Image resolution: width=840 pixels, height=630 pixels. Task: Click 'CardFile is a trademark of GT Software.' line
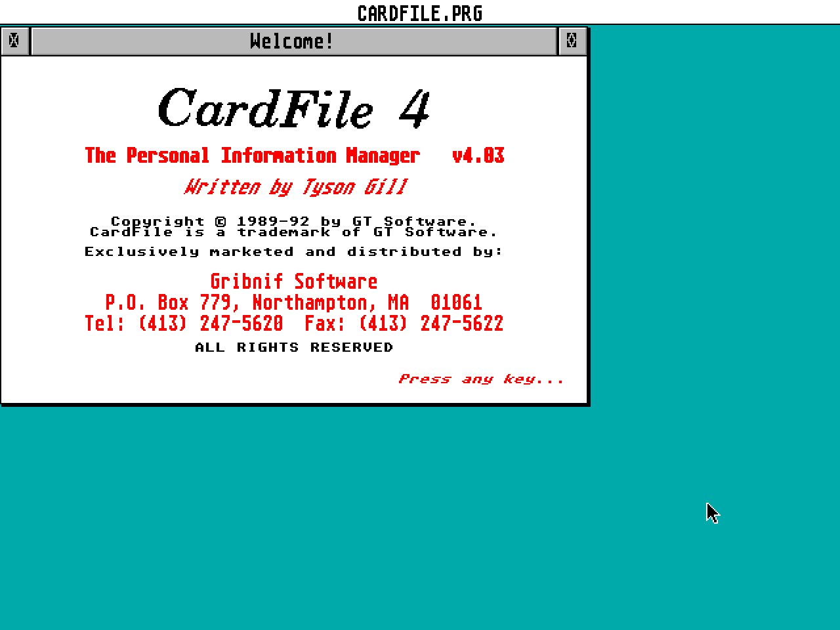[x=293, y=232]
